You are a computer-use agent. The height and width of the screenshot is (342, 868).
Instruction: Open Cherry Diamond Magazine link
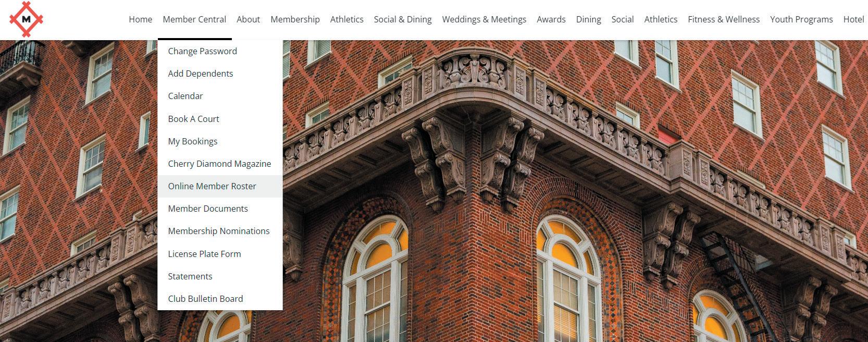pyautogui.click(x=220, y=164)
